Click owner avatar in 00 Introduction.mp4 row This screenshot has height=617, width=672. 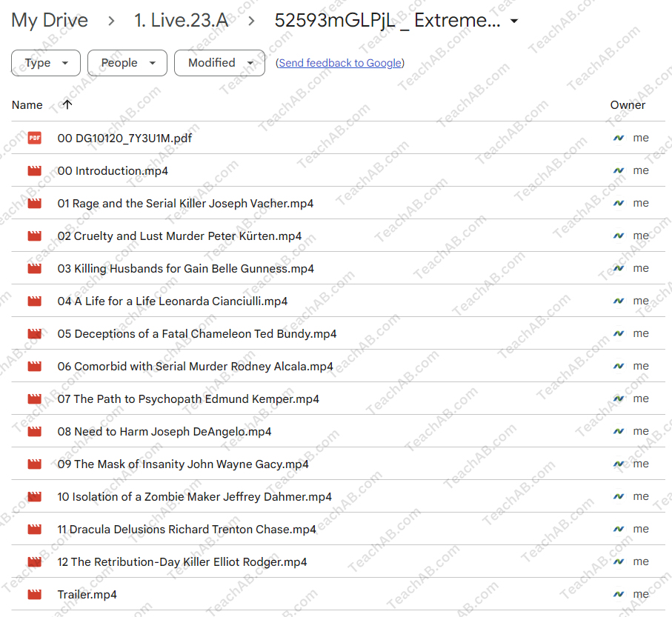coord(619,170)
